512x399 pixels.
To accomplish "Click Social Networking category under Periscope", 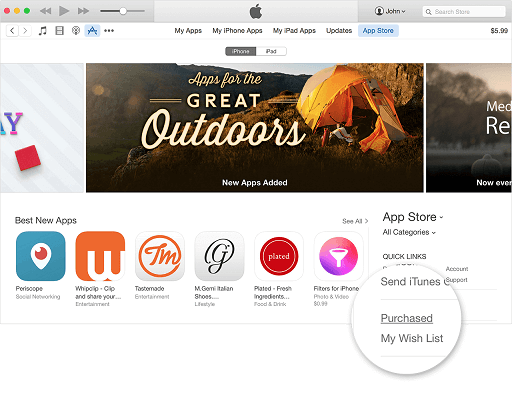I will pyautogui.click(x=38, y=297).
